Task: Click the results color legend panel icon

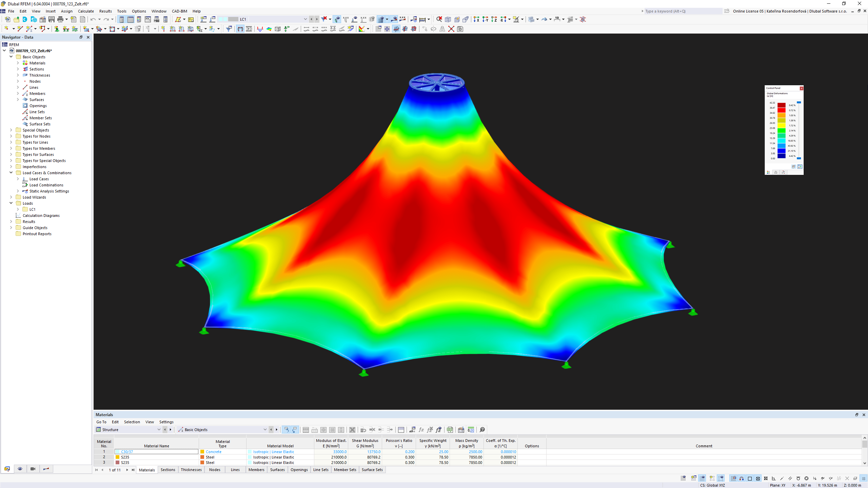Action: (768, 173)
